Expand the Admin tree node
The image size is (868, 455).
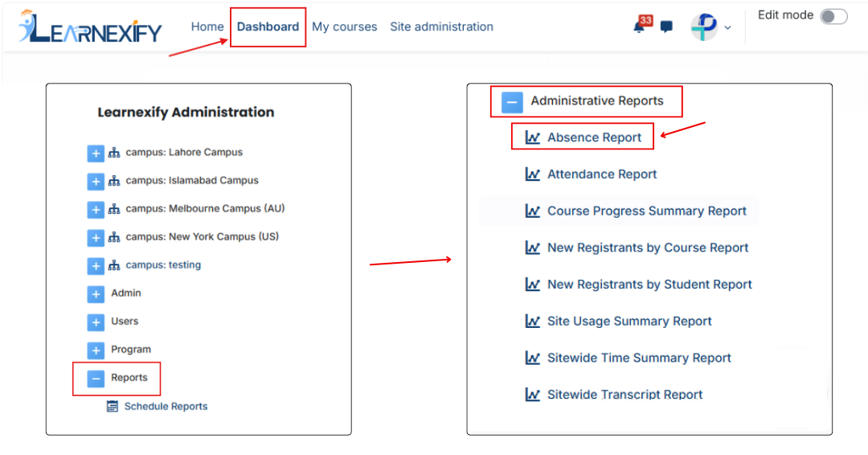96,294
